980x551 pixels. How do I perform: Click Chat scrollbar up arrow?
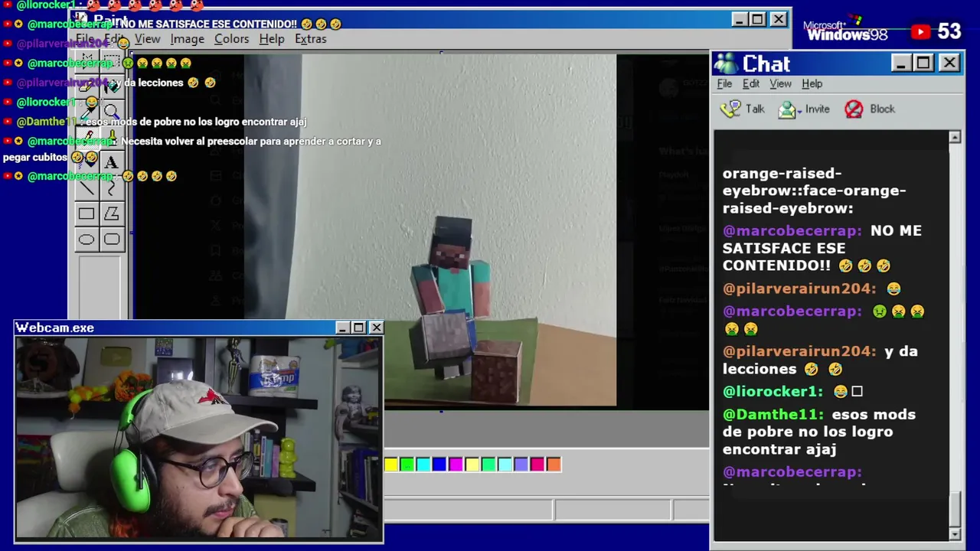pyautogui.click(x=955, y=137)
